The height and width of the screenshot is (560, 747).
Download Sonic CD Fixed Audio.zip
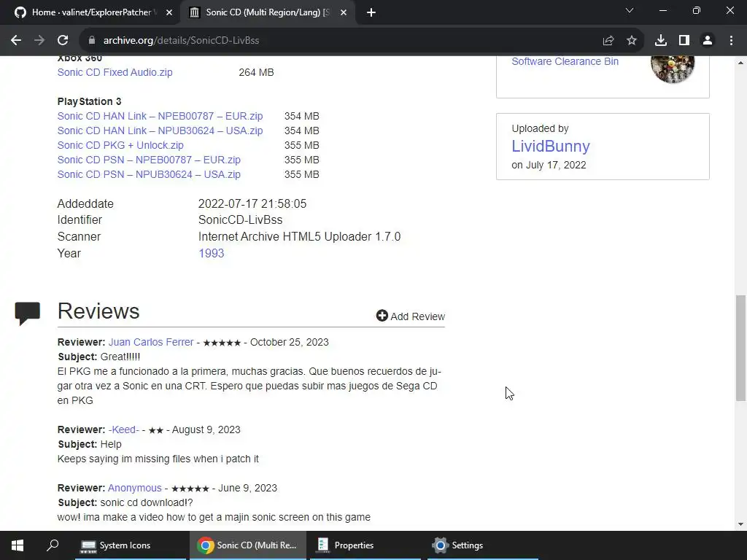[115, 72]
